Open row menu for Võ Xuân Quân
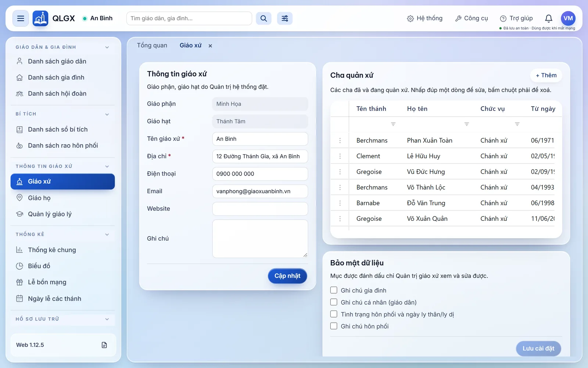The height and width of the screenshot is (368, 588). pos(340,219)
